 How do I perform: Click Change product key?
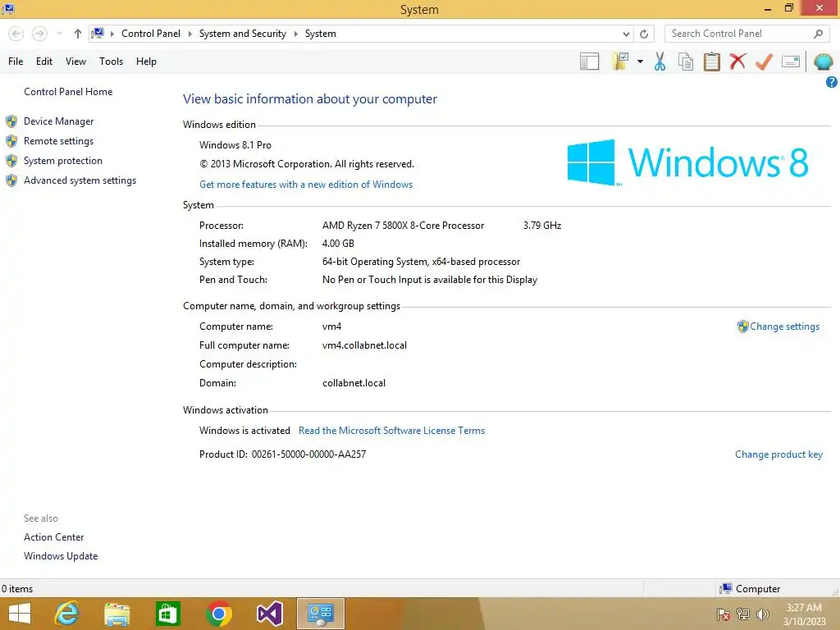[x=778, y=454]
